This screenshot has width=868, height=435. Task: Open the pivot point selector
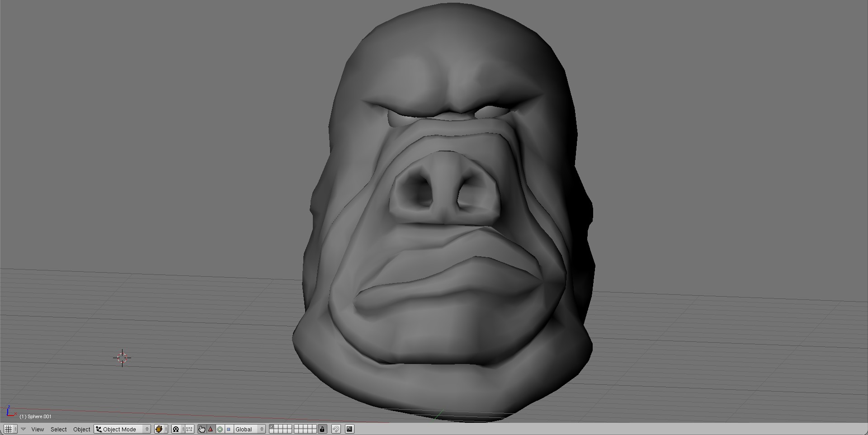(178, 429)
